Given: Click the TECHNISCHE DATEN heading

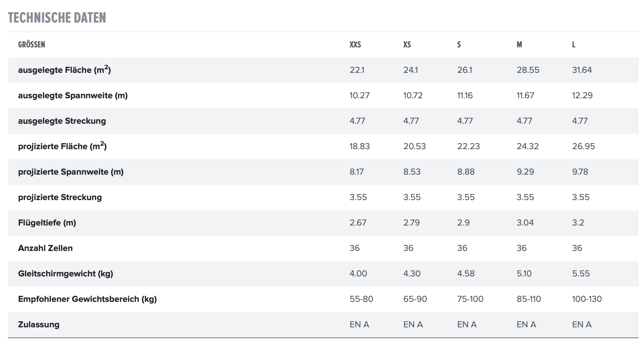Looking at the screenshot, I should [57, 18].
